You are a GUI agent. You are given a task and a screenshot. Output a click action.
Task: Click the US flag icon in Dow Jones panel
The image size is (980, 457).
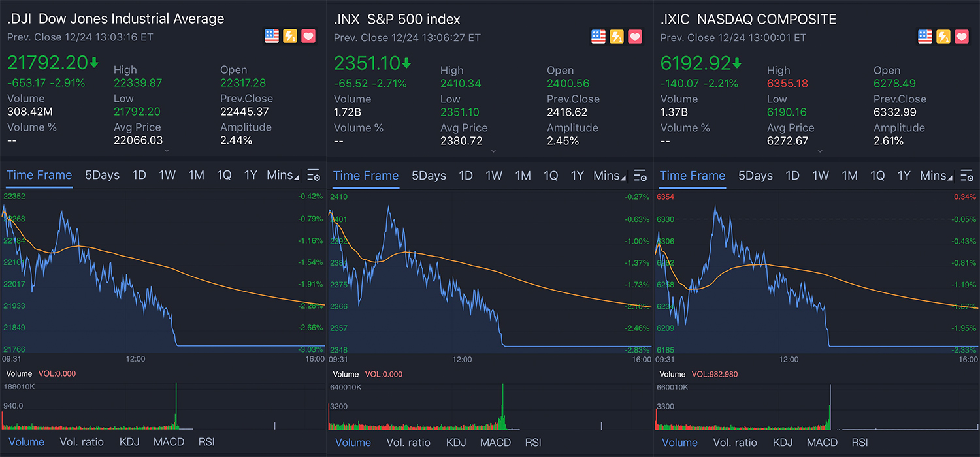[272, 37]
